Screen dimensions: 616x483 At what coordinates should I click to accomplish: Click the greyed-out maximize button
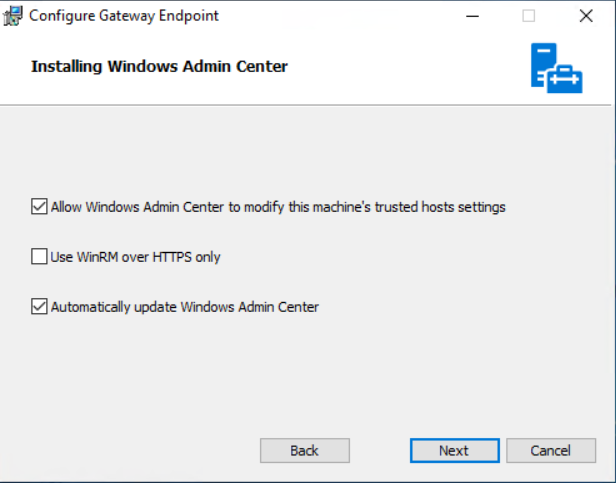(528, 16)
